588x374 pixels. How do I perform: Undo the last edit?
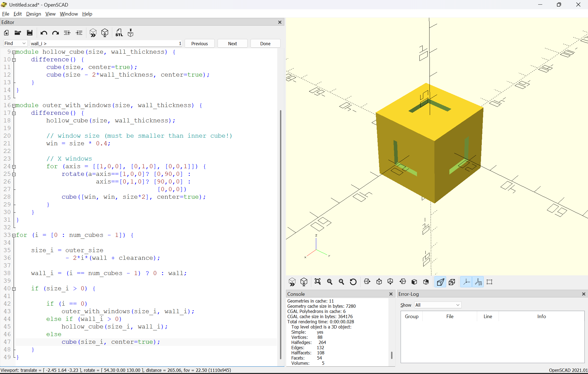[44, 33]
